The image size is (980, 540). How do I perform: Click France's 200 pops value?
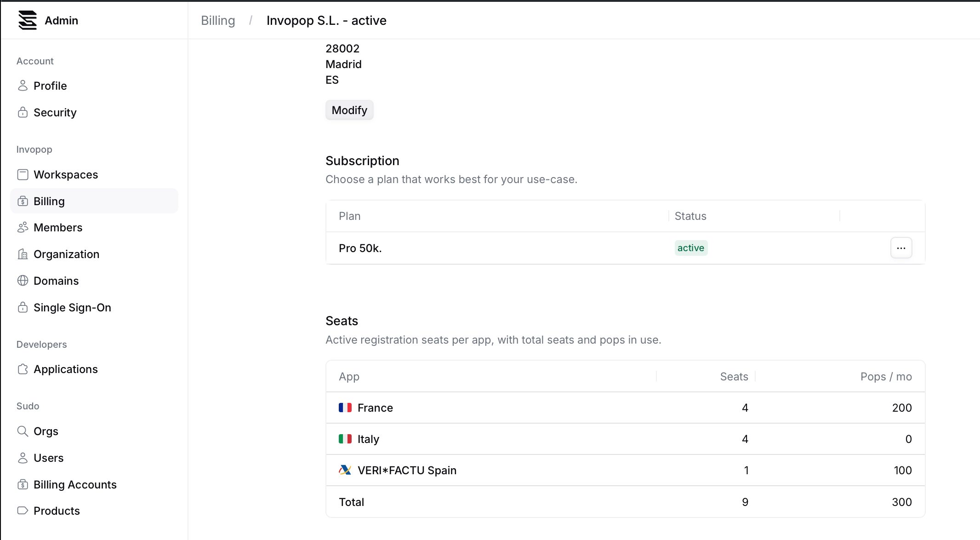tap(902, 408)
